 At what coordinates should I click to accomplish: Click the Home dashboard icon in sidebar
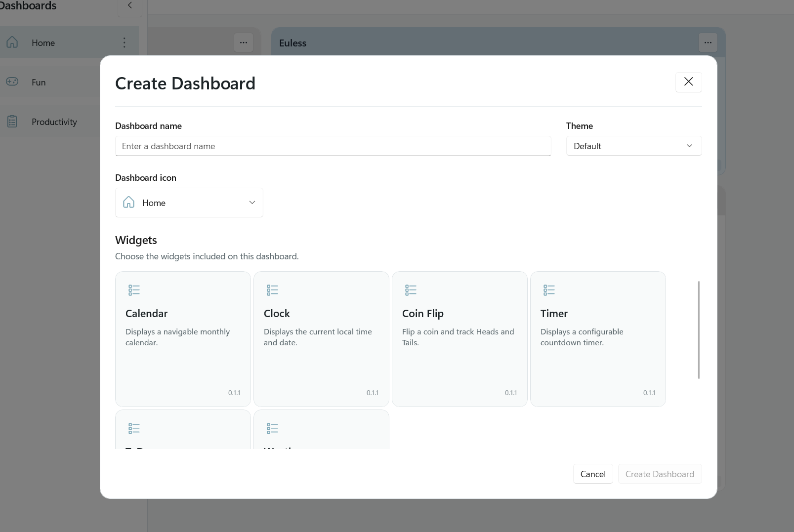point(12,42)
